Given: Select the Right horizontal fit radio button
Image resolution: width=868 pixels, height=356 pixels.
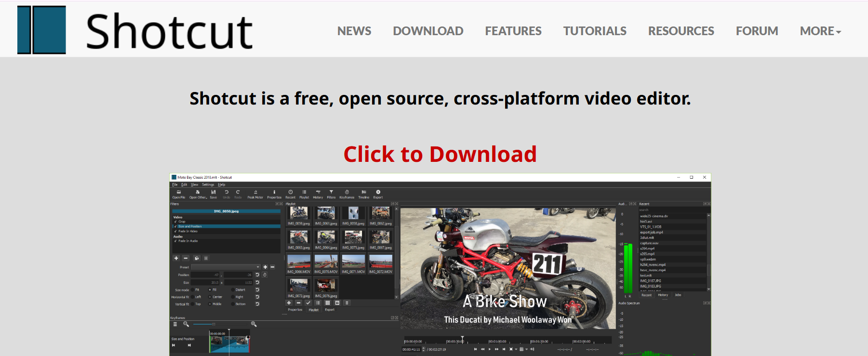Looking at the screenshot, I should click(233, 297).
